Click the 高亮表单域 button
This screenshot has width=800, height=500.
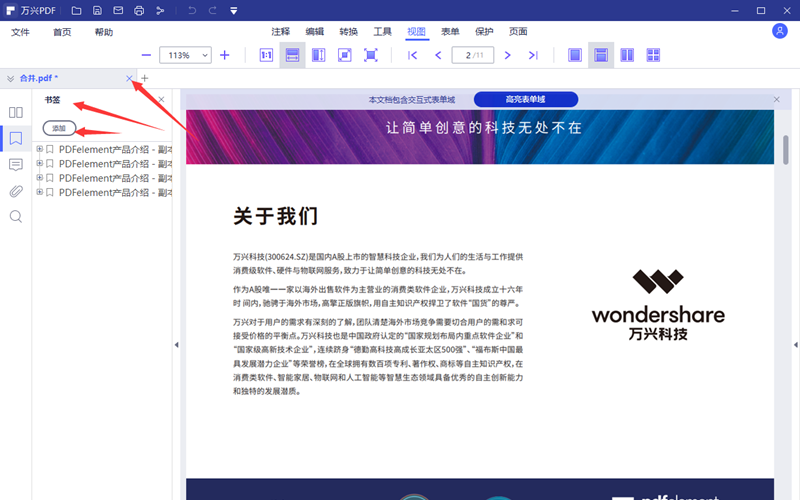coord(525,99)
